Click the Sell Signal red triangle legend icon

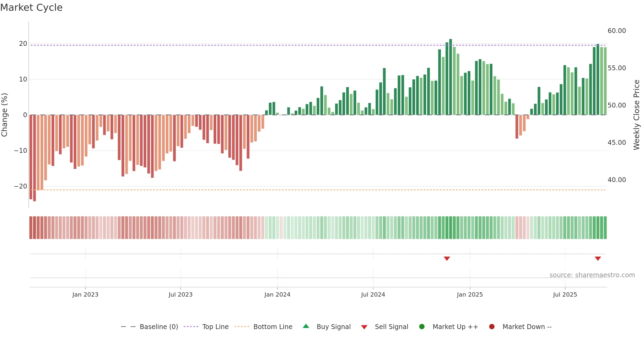(364, 327)
